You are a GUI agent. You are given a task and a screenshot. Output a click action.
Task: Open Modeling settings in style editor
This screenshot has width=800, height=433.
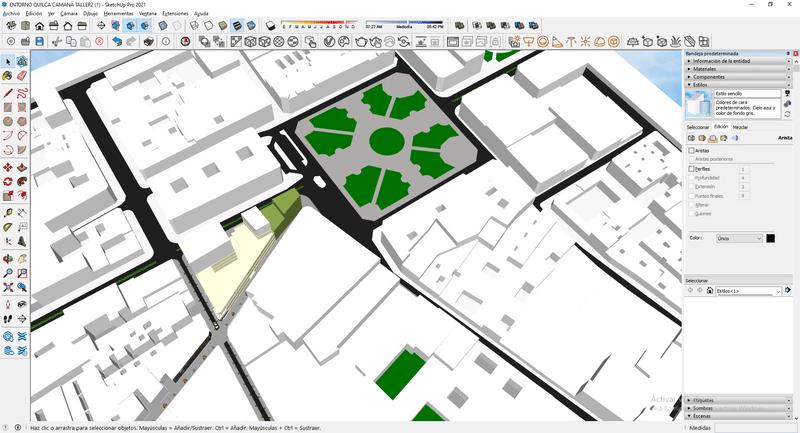point(735,138)
